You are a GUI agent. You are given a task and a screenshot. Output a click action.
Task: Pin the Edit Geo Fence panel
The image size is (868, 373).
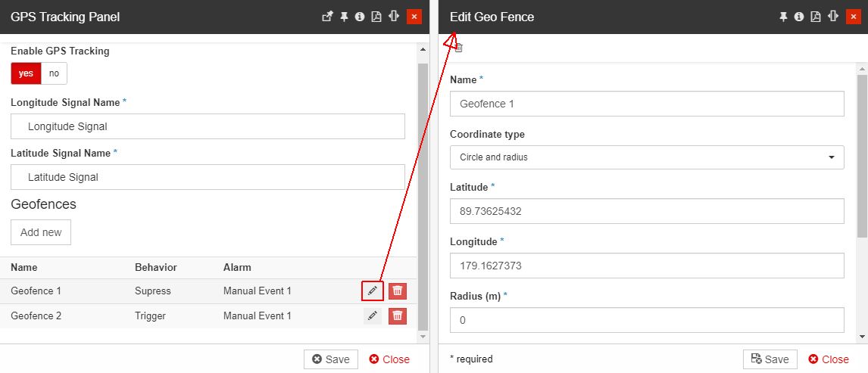pos(783,17)
